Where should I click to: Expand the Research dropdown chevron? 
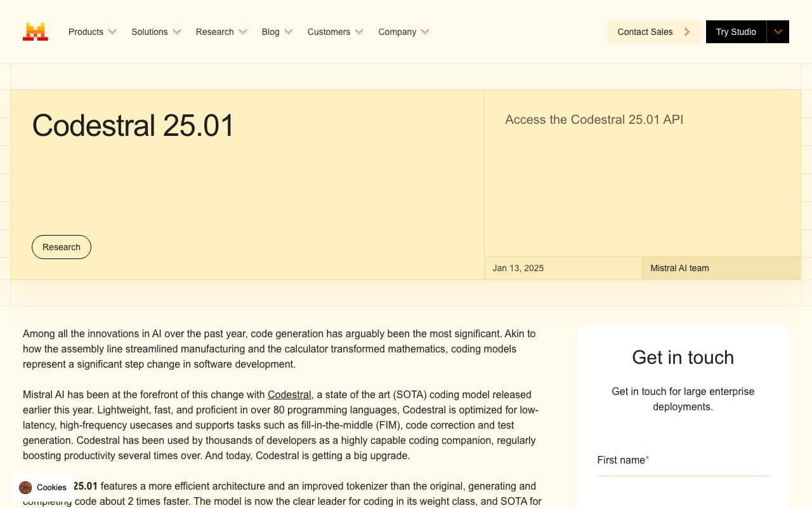coord(243,32)
